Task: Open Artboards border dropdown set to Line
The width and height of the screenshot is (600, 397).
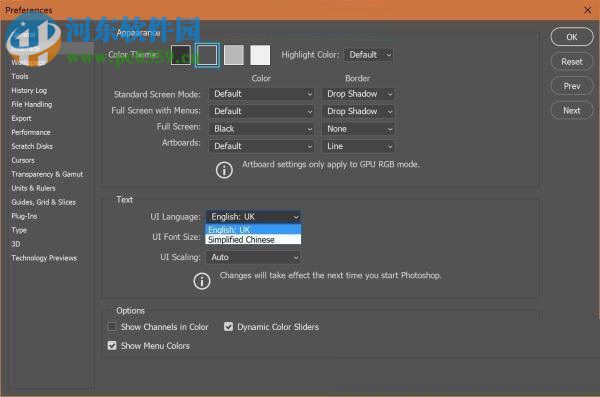Action: point(358,146)
